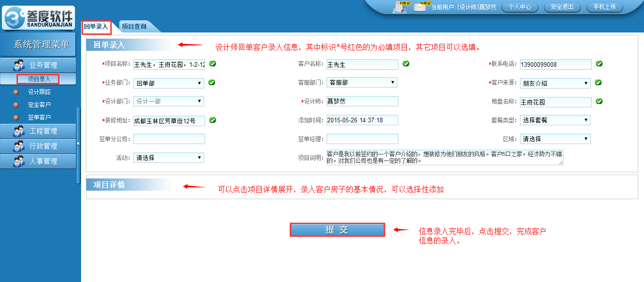Screen dimensions: 644x282
Task: Focus the 设计师 input field
Action: click(363, 101)
